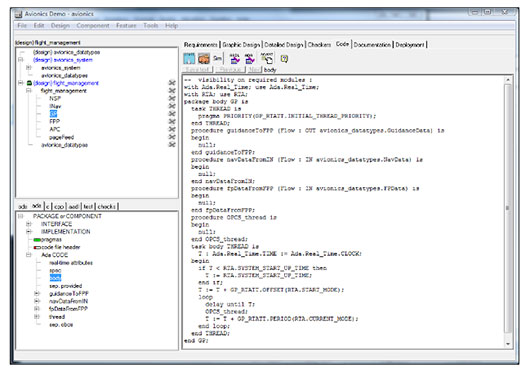Open the Component menu
Screen dimensions: 530x369
93,26
